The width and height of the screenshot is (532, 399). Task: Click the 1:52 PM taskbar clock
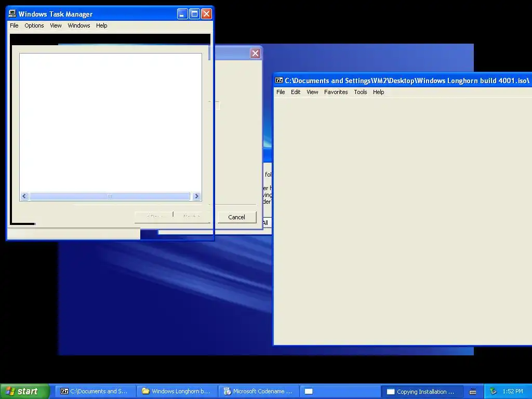coord(513,391)
